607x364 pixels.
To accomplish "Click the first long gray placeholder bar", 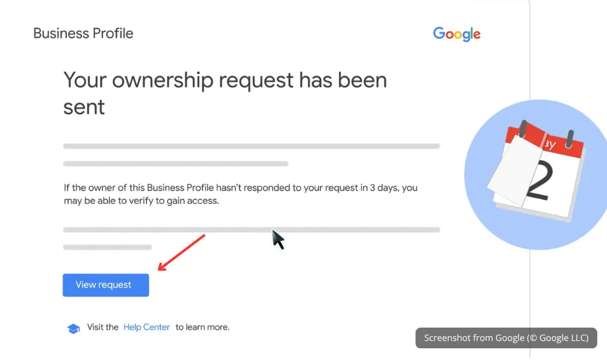I will coord(251,146).
